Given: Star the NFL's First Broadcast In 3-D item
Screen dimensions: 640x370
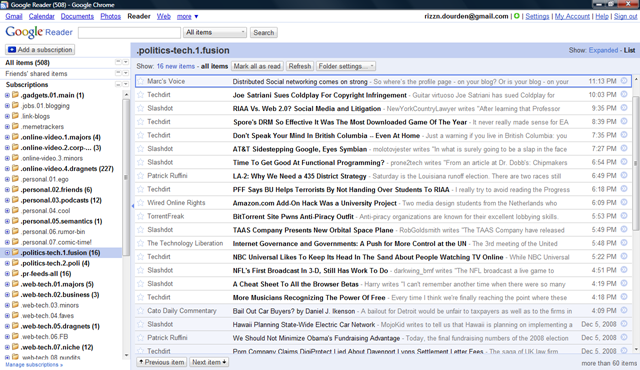Looking at the screenshot, I should tap(141, 270).
